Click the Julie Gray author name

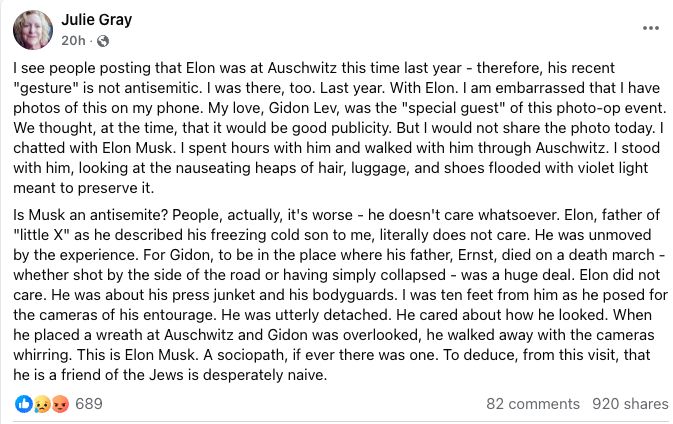97,19
